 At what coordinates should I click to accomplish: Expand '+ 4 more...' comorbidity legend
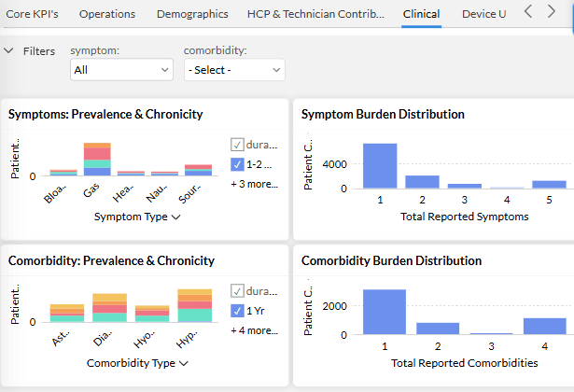click(x=254, y=330)
